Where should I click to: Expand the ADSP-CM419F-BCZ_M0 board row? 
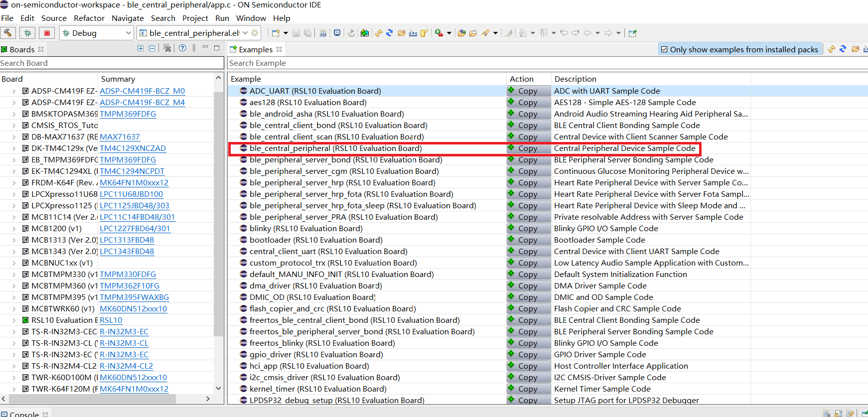coord(14,91)
